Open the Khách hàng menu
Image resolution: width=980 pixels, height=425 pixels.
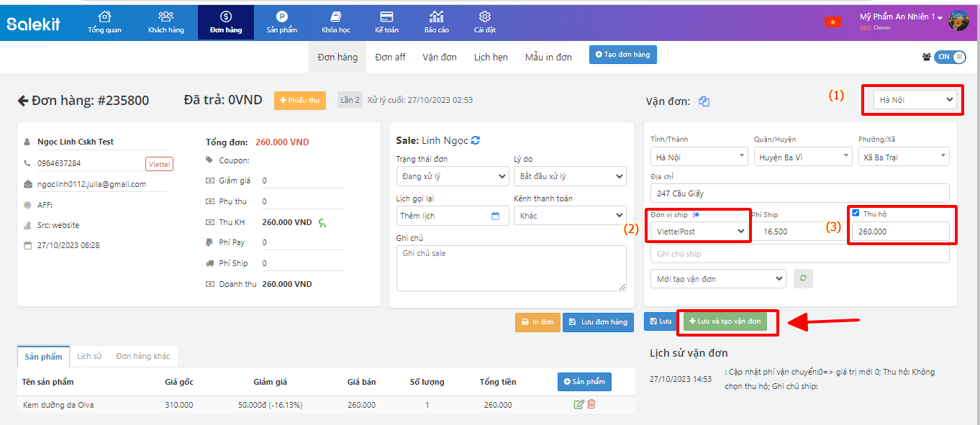coord(165,22)
